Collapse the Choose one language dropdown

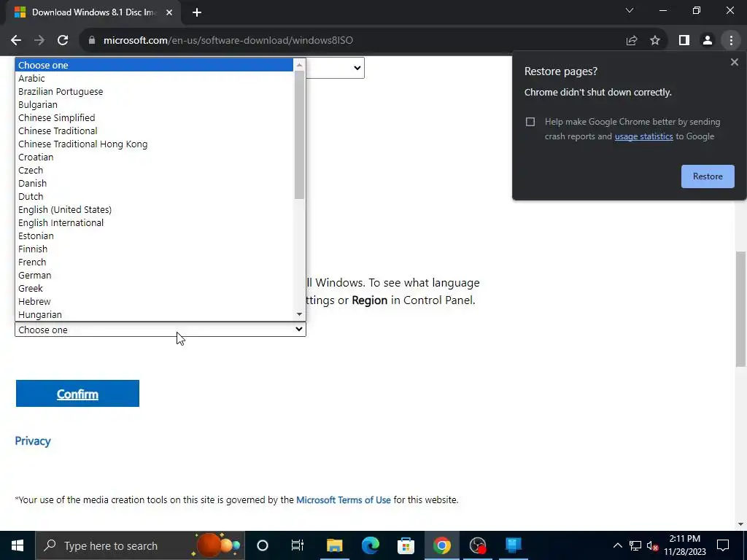160,330
